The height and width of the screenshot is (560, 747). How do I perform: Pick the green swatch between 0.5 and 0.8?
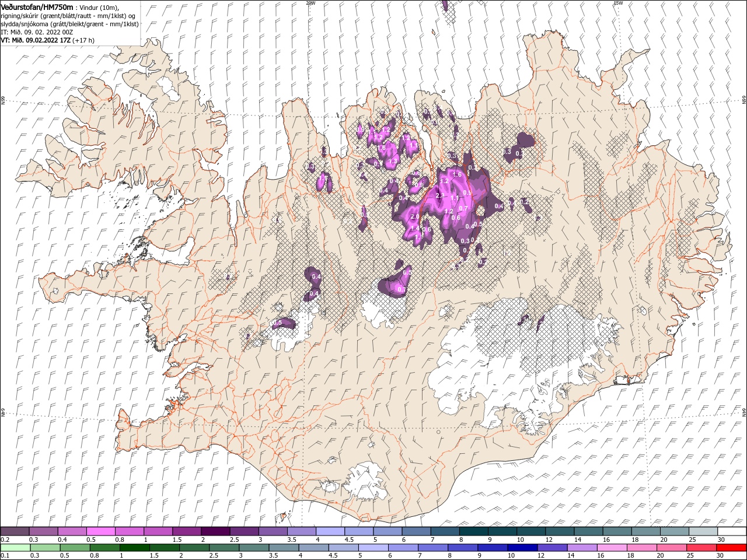click(x=74, y=548)
